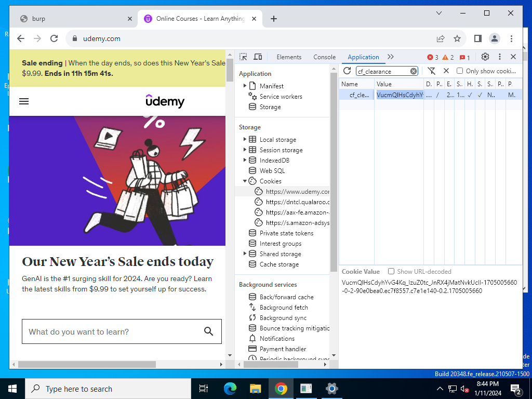This screenshot has height=399, width=532.
Task: Select Service workers in Application sidebar
Action: point(281,96)
